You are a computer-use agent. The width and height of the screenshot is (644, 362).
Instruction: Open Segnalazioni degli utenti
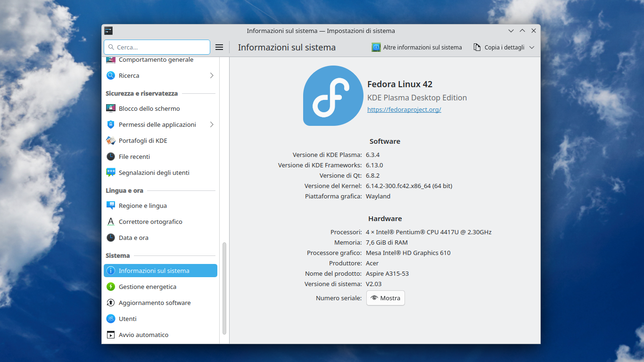[x=110, y=173]
